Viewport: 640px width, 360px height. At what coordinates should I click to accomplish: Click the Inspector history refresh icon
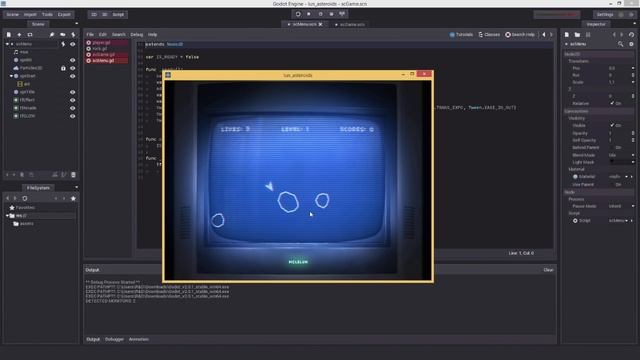click(631, 35)
